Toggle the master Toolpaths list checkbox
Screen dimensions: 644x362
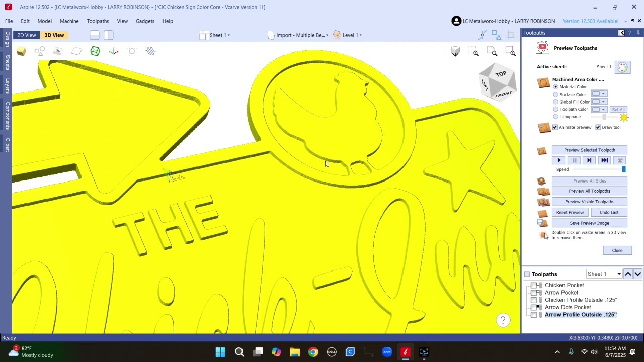pos(527,274)
